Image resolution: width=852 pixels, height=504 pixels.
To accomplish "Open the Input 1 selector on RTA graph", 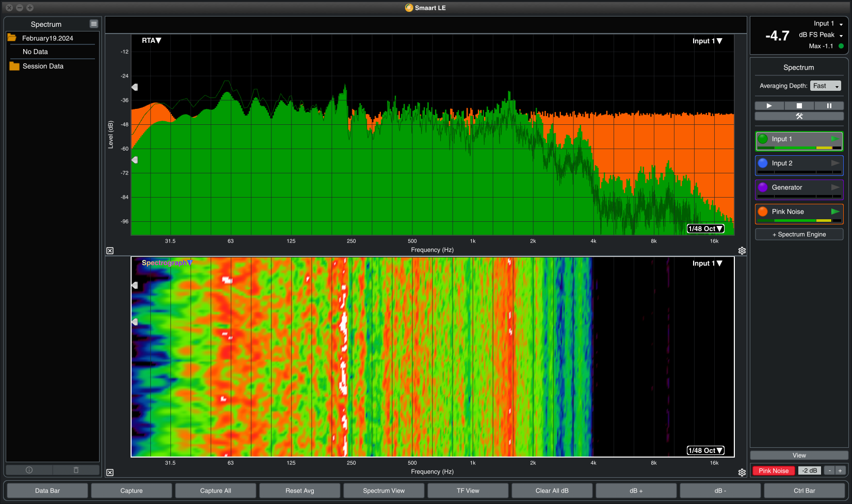I will tap(707, 41).
